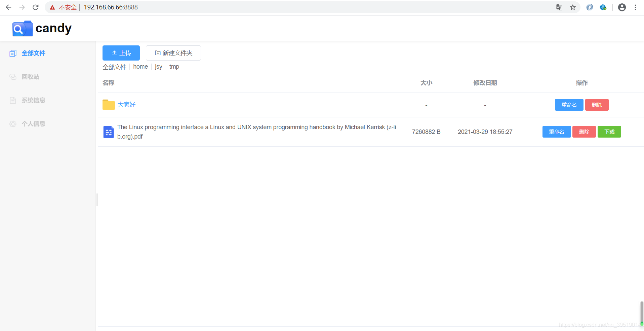The width and height of the screenshot is (644, 331).
Task: Rename the Linux programming PDF with 重命名
Action: (557, 132)
